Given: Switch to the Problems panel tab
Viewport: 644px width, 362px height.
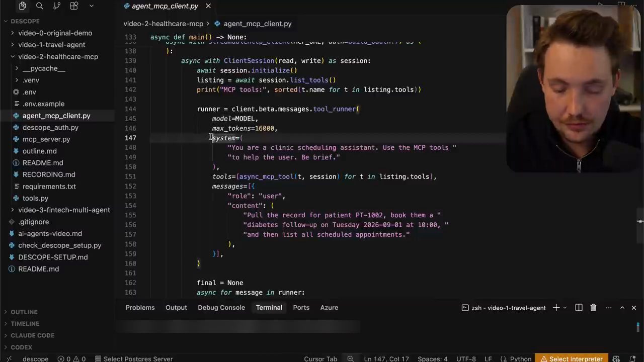Looking at the screenshot, I should pyautogui.click(x=140, y=308).
